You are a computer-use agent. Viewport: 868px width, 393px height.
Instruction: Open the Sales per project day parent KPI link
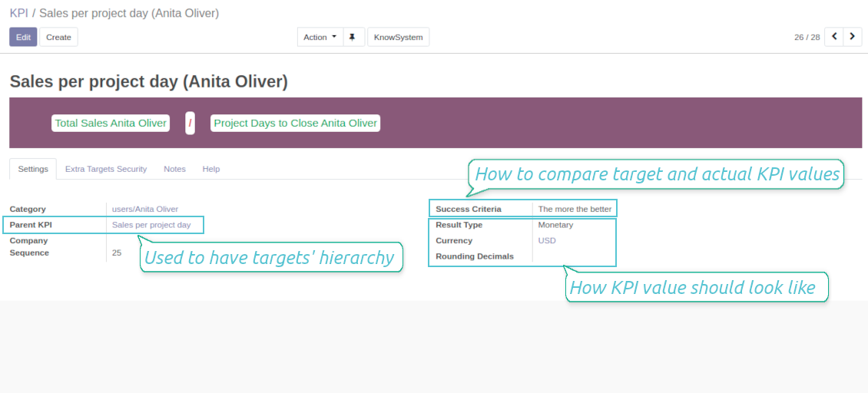pos(151,225)
